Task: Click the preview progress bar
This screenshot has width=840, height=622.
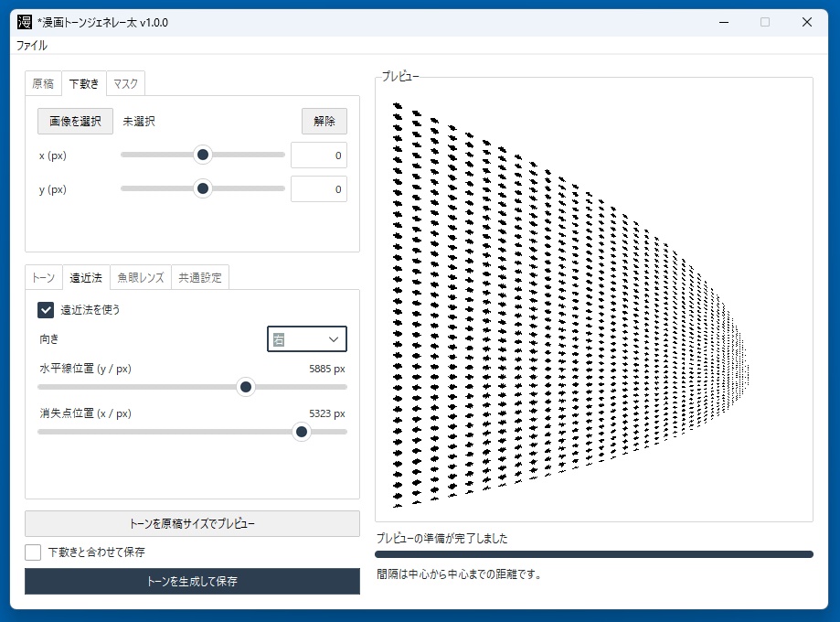Action: point(594,554)
